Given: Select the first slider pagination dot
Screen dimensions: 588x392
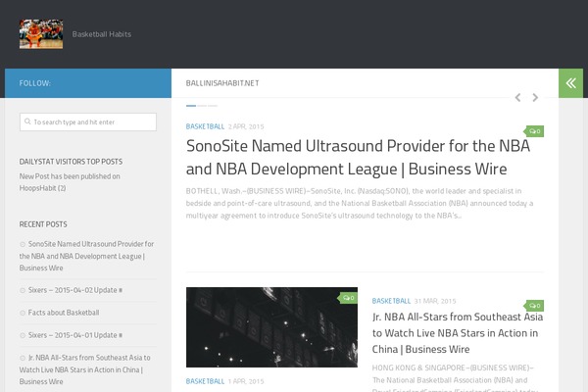Looking at the screenshot, I should click(191, 106).
